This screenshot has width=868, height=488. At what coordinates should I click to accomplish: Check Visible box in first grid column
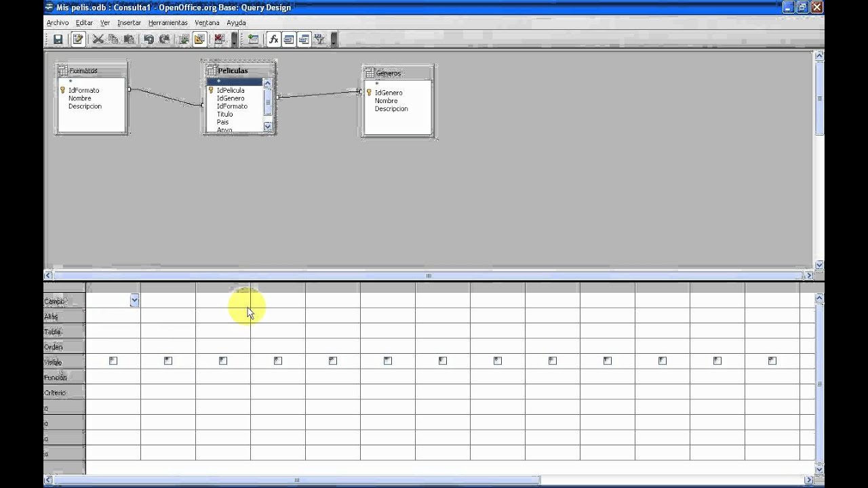coord(113,361)
